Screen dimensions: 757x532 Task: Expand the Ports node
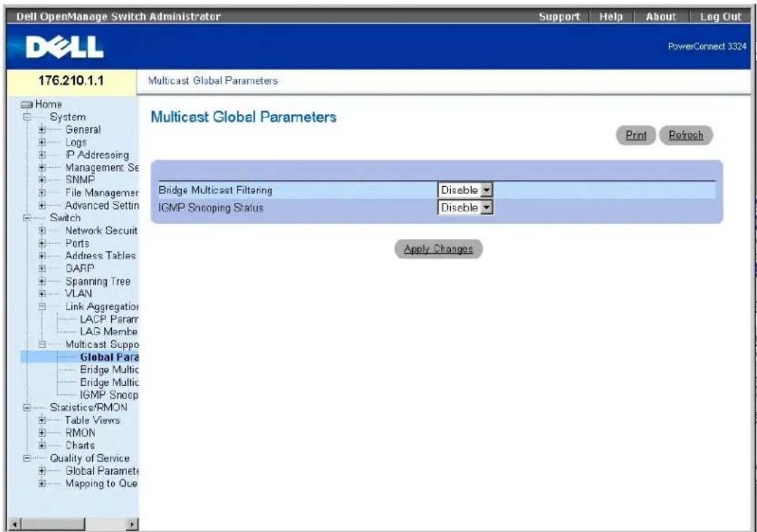43,243
